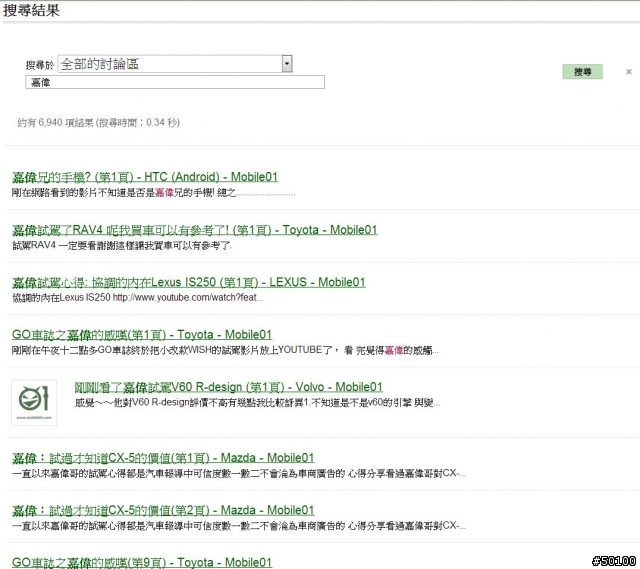The image size is (640, 569).
Task: Click the snippet under CX-5 第2頁 result
Action: [x=239, y=526]
